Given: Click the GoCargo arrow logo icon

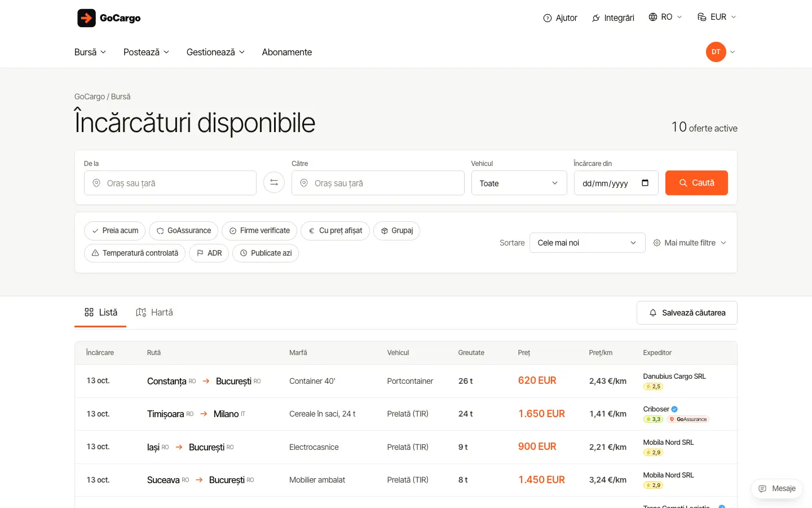Looking at the screenshot, I should coord(86,18).
